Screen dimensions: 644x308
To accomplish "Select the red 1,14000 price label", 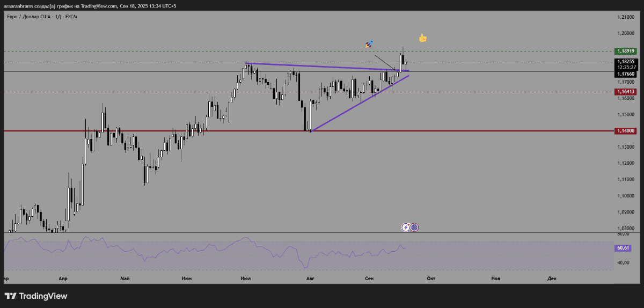I will point(626,130).
